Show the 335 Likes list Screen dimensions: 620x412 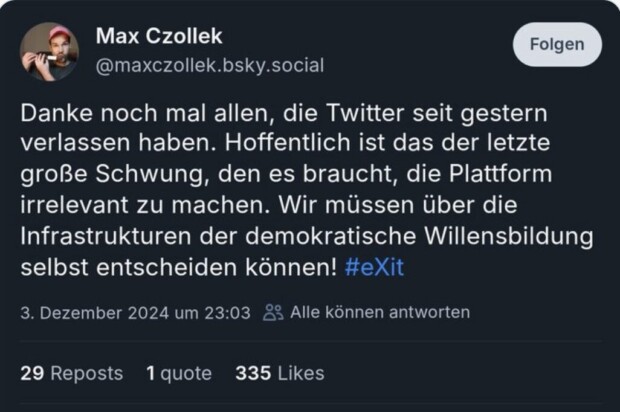click(280, 373)
